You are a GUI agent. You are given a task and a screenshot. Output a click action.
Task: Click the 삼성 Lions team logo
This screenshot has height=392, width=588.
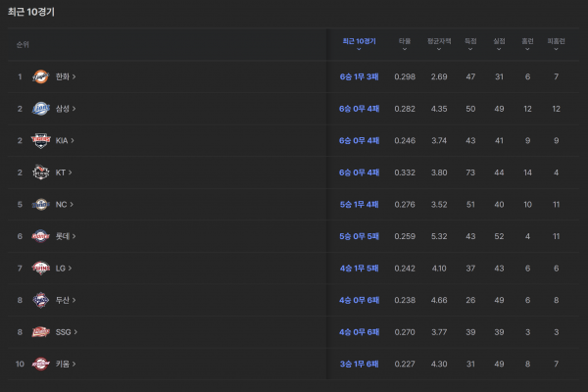pos(40,109)
